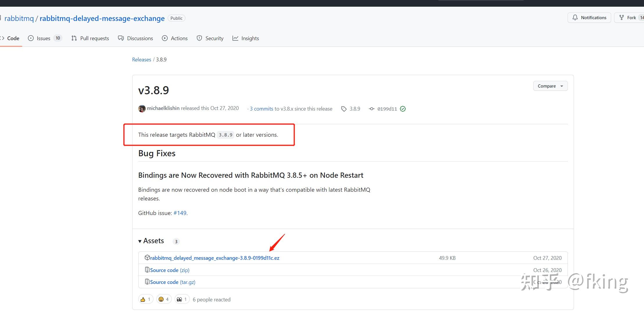Image resolution: width=644 pixels, height=311 pixels.
Task: Click the Discussions speech bubble icon
Action: tap(121, 38)
